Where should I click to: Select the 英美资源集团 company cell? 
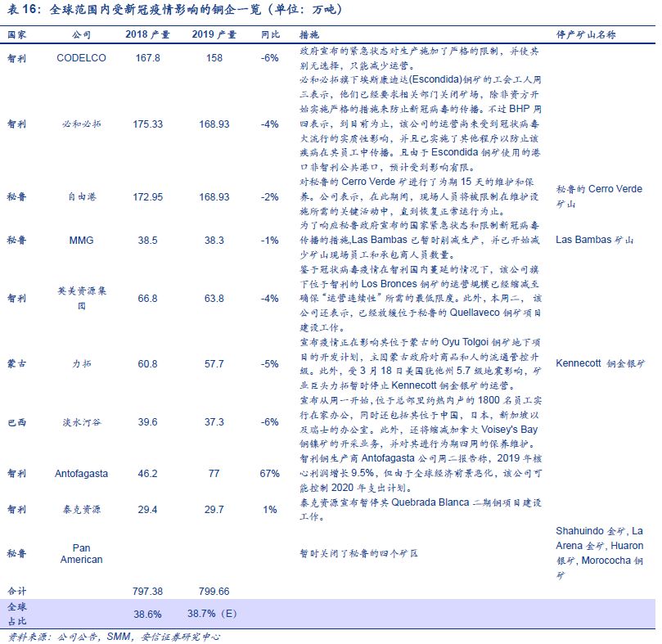(x=82, y=298)
